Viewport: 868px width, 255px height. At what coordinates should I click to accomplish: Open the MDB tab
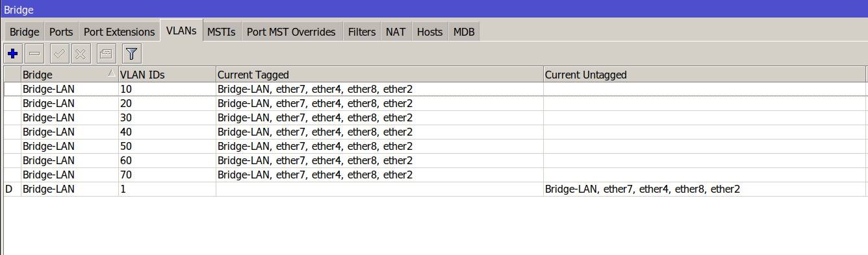click(464, 32)
